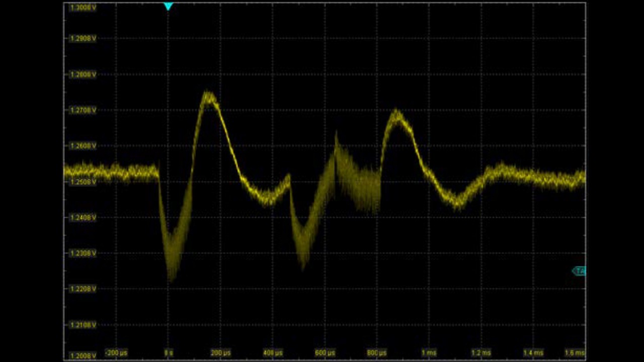Select the 600 µs time axis label
Screen dimensions: 644x362
tap(325, 353)
